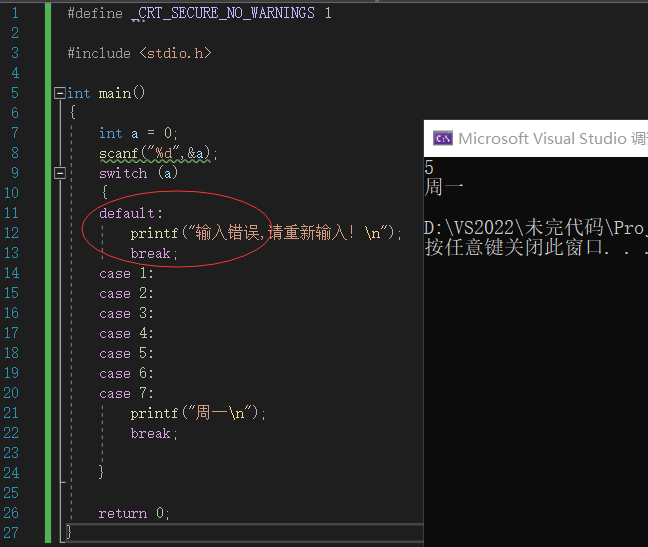Click the main function name
648x547 pixels.
point(115,93)
